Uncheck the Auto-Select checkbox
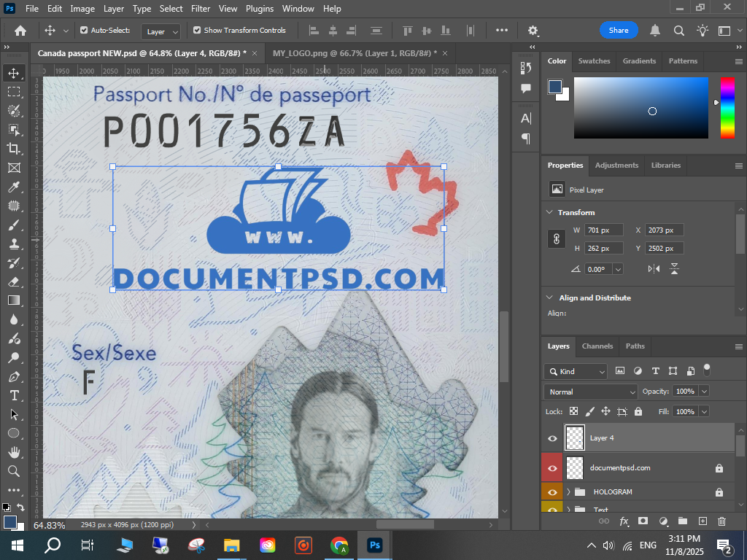This screenshot has width=747, height=560. (x=84, y=31)
